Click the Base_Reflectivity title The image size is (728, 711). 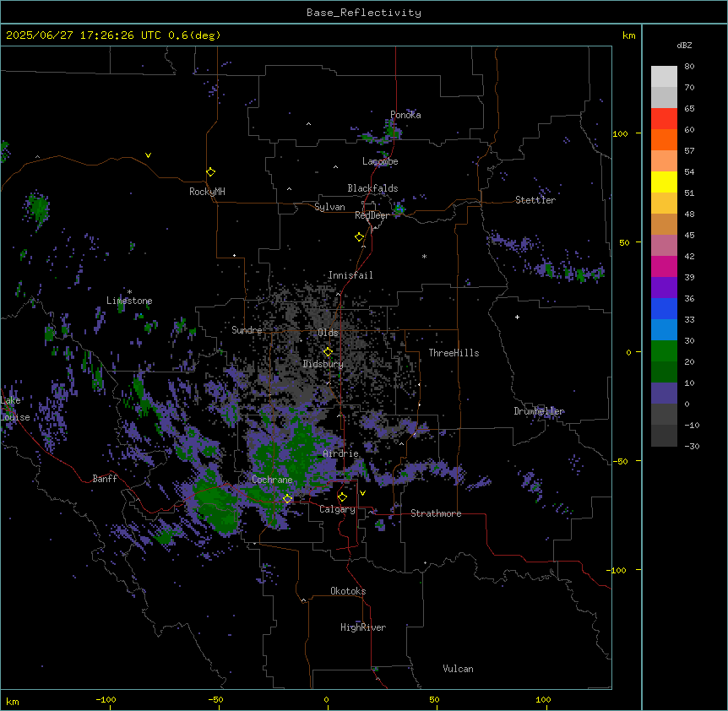tap(364, 13)
